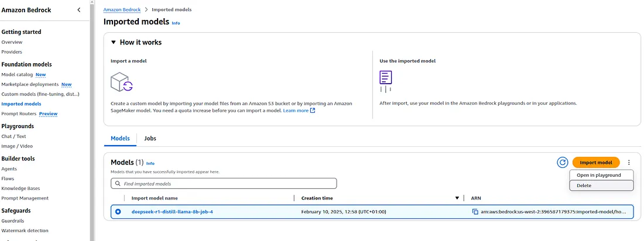Choose Delete from the actions menu
Image resolution: width=644 pixels, height=241 pixels.
click(601, 185)
